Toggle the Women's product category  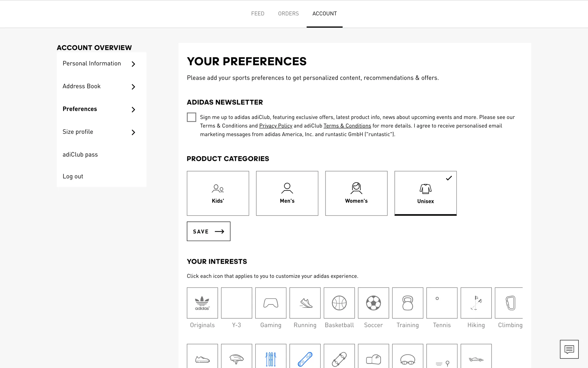(356, 193)
